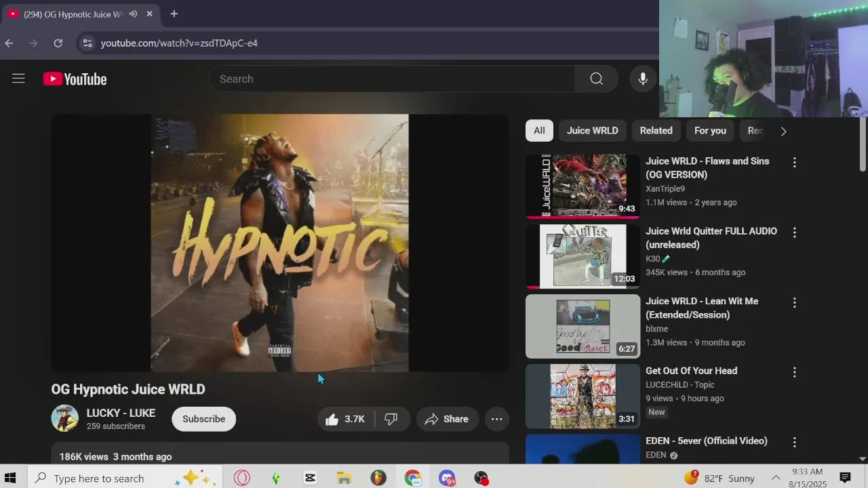Click the Hypnotic video player

click(x=279, y=243)
